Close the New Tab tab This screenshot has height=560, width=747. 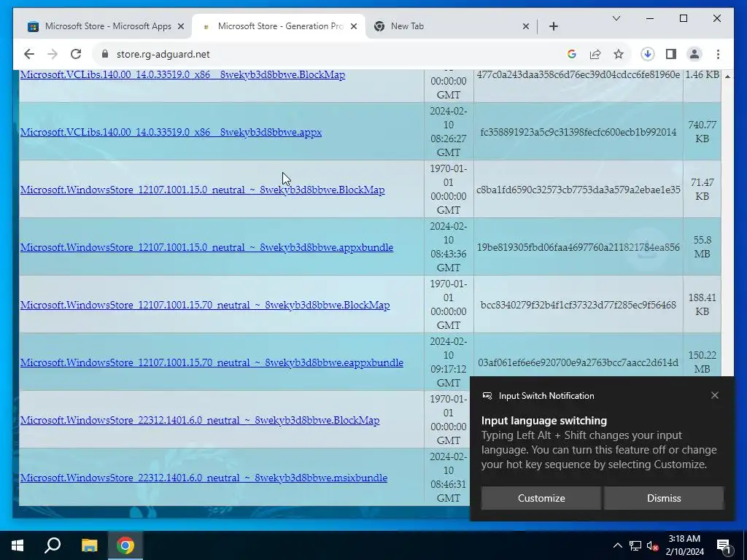[525, 26]
